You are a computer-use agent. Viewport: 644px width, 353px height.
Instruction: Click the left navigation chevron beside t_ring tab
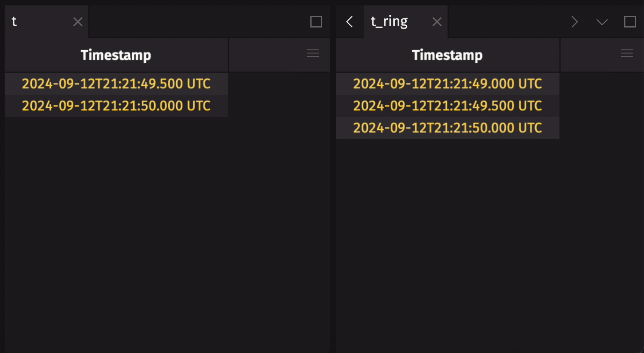coord(349,22)
